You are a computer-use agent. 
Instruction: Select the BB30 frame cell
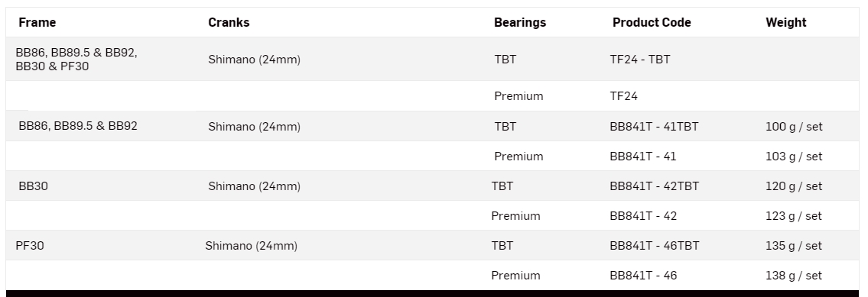point(33,186)
